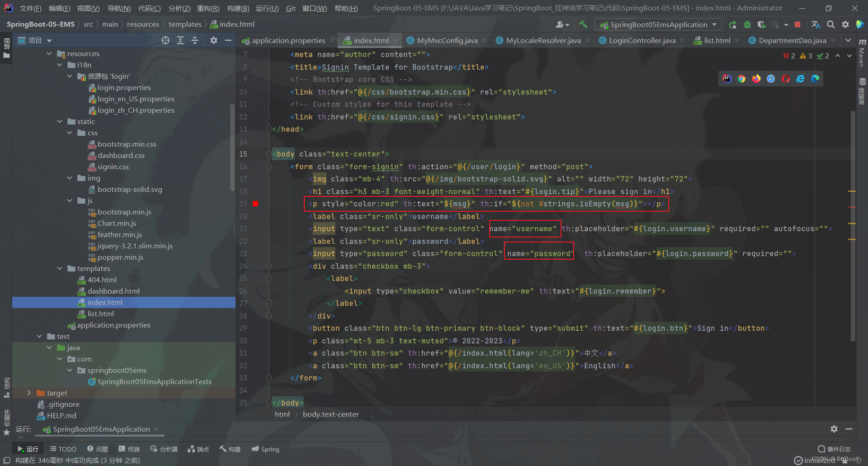Image resolution: width=868 pixels, height=466 pixels.
Task: Click body.text-center breadcrumb
Action: pos(331,414)
